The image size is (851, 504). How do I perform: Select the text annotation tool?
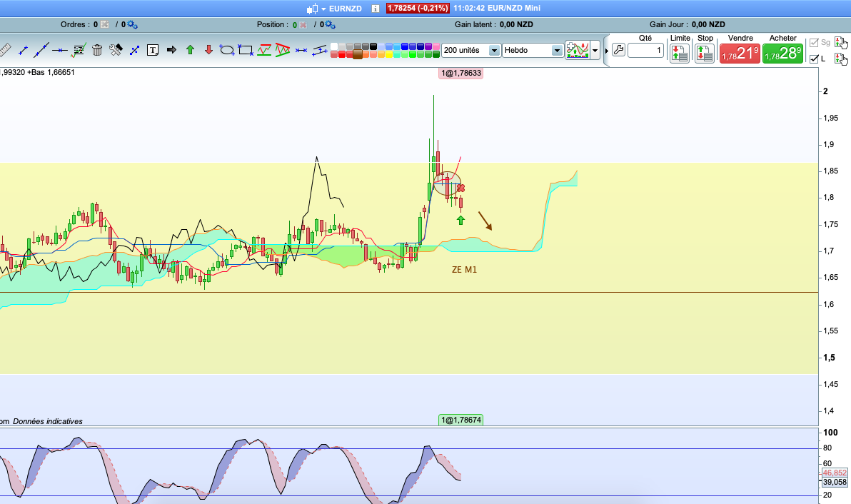point(153,50)
